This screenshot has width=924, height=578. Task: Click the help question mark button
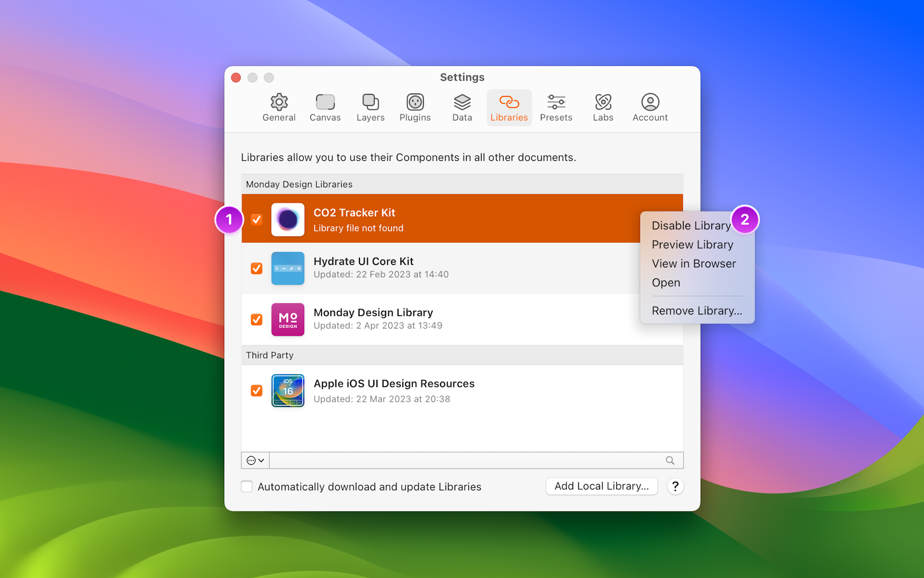(x=675, y=486)
